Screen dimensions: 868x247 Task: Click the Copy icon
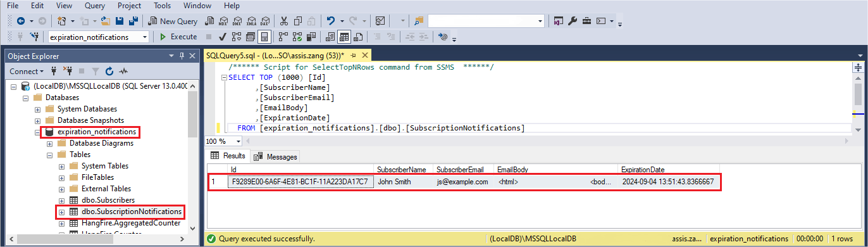298,21
